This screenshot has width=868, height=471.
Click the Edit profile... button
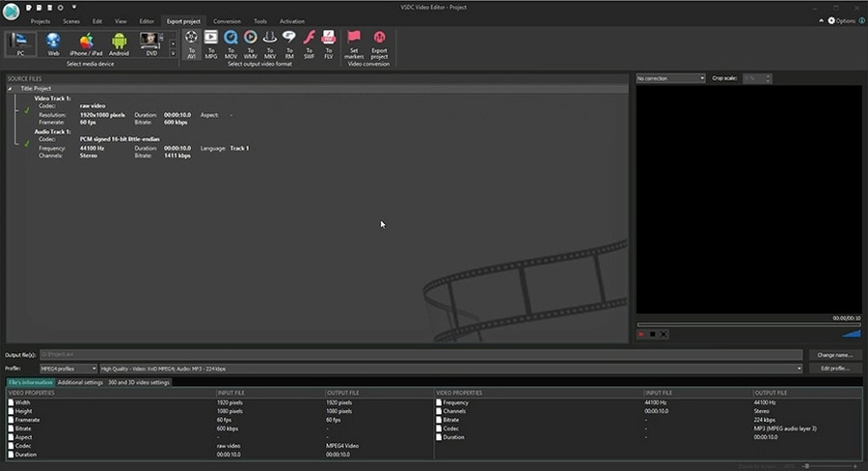834,369
